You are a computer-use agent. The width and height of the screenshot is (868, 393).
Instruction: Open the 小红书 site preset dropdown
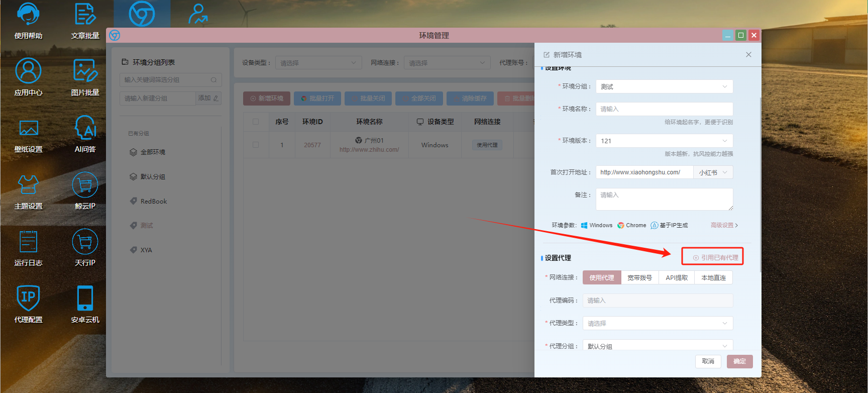pyautogui.click(x=713, y=172)
